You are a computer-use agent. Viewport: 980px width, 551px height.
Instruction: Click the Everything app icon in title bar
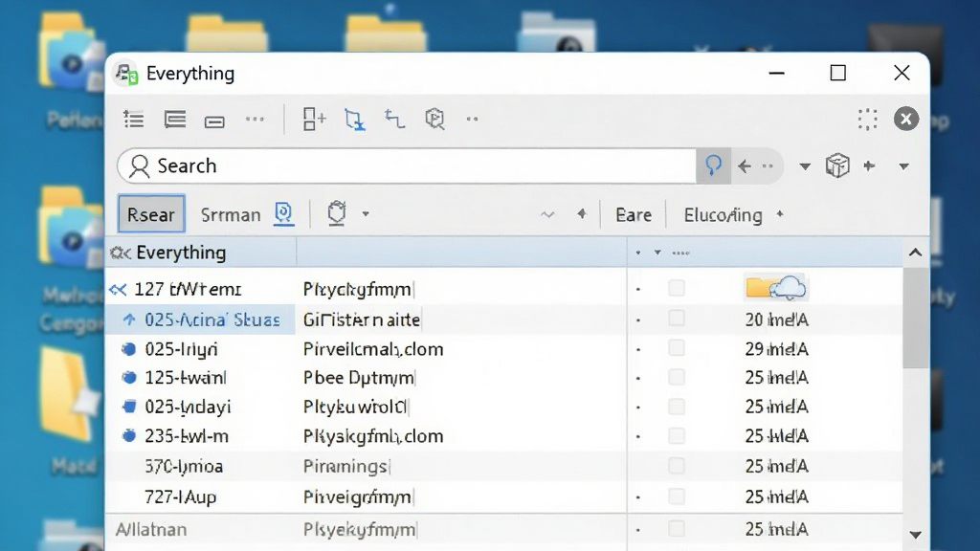126,74
